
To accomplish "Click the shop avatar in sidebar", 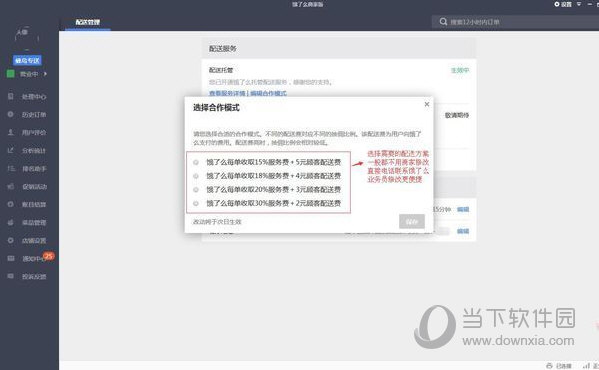I will (x=27, y=38).
